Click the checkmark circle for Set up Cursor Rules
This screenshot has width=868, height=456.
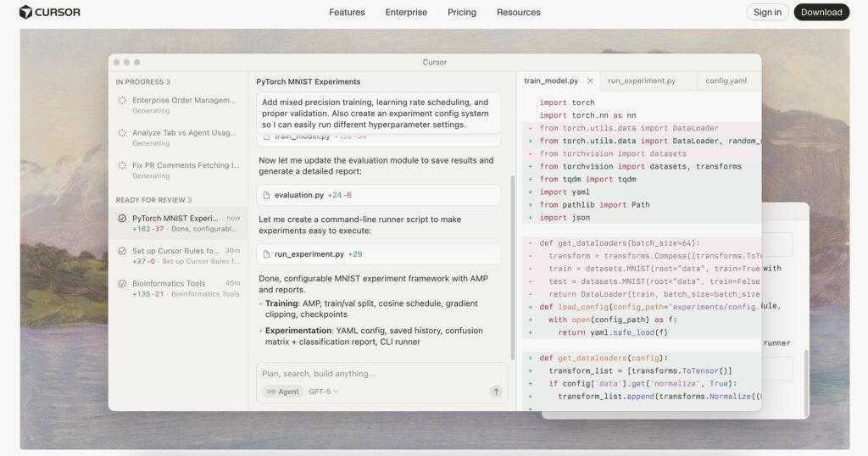[x=122, y=251]
